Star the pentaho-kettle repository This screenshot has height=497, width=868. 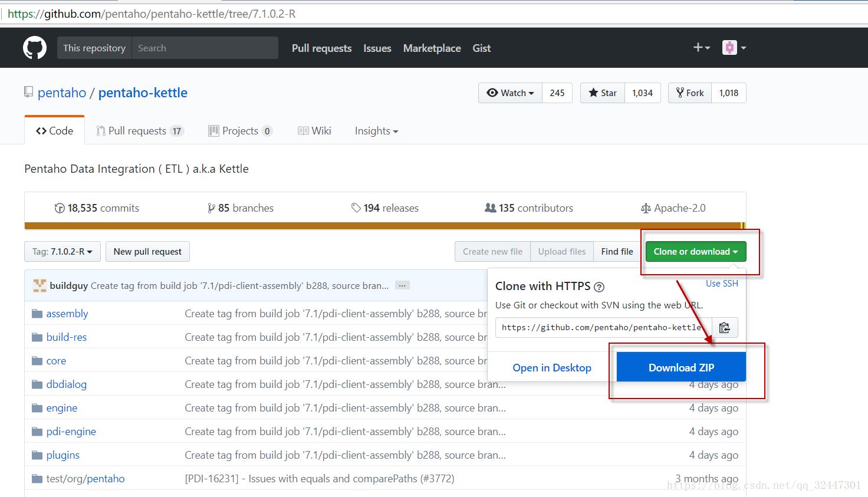[x=603, y=93]
